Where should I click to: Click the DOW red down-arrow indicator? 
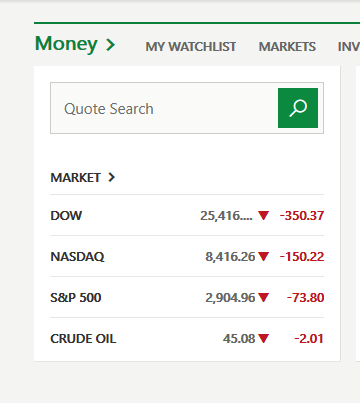(263, 215)
